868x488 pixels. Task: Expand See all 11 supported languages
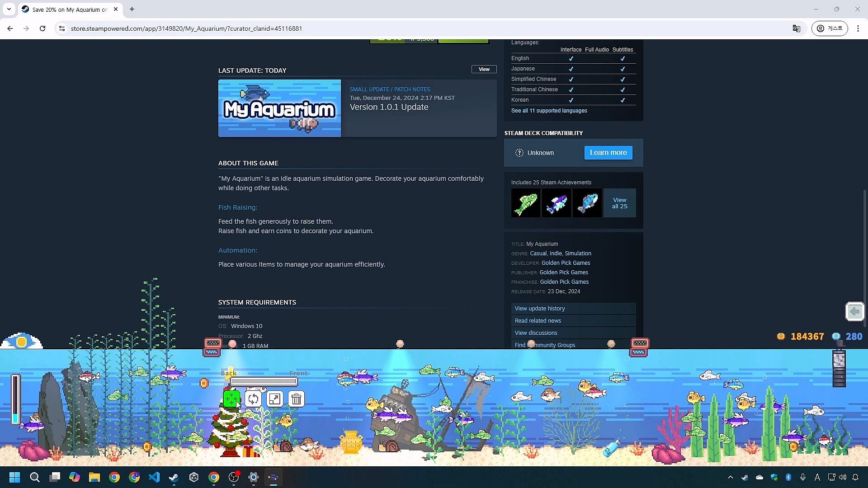549,111
